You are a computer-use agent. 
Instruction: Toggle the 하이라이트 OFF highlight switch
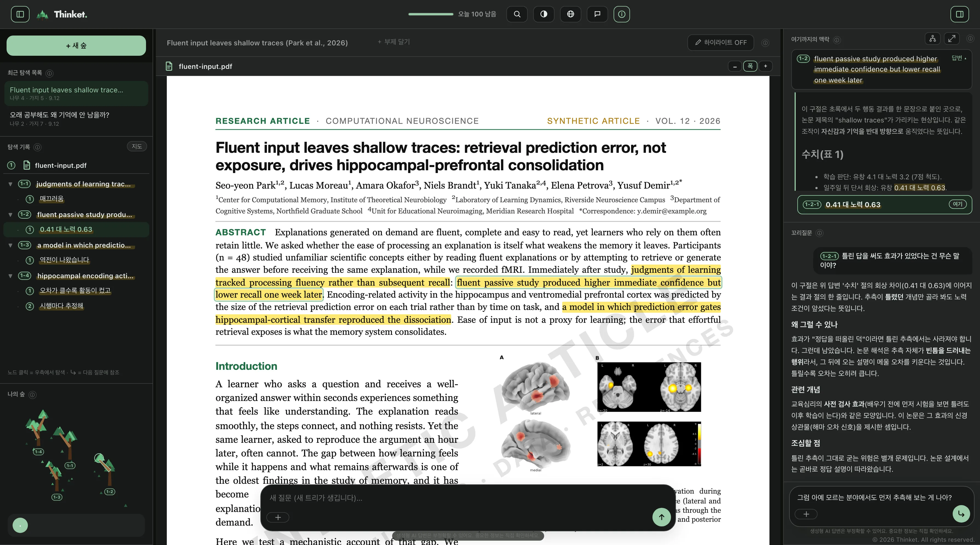721,43
